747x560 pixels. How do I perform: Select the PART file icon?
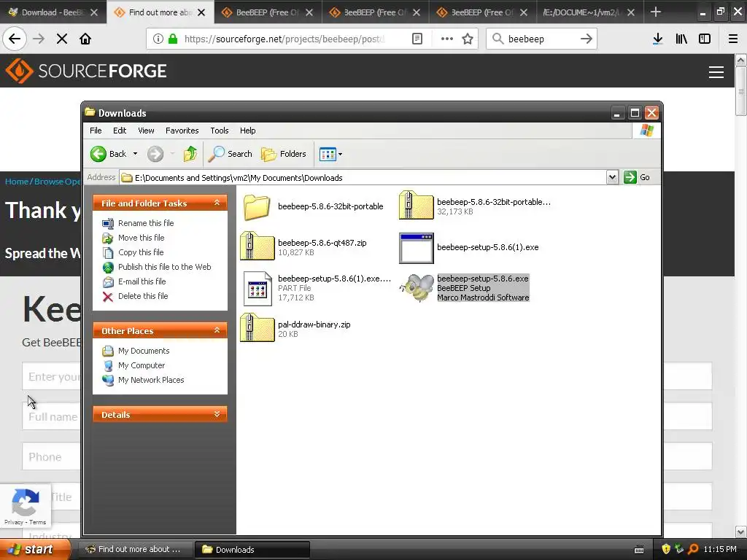(x=258, y=288)
